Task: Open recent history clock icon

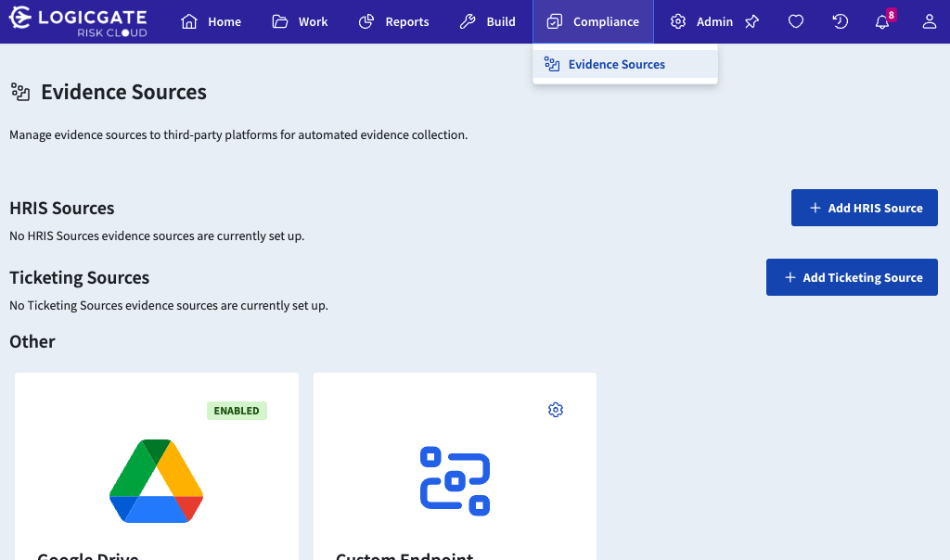Action: tap(841, 21)
